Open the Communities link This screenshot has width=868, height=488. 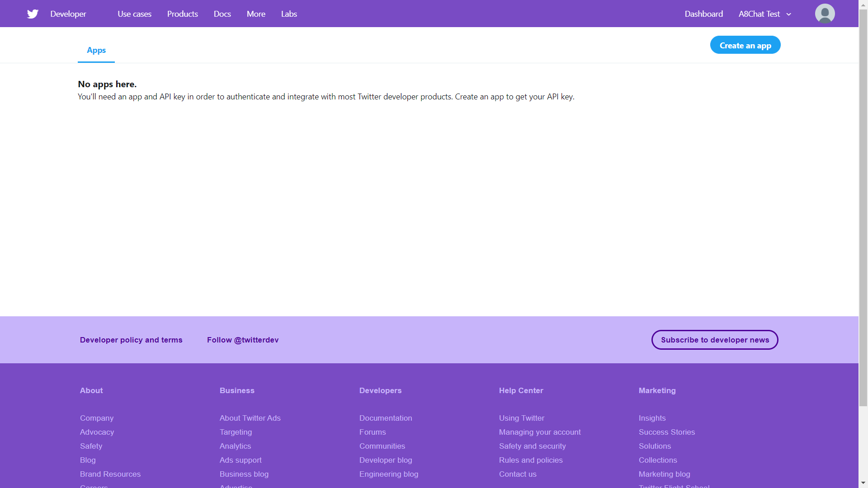382,446
